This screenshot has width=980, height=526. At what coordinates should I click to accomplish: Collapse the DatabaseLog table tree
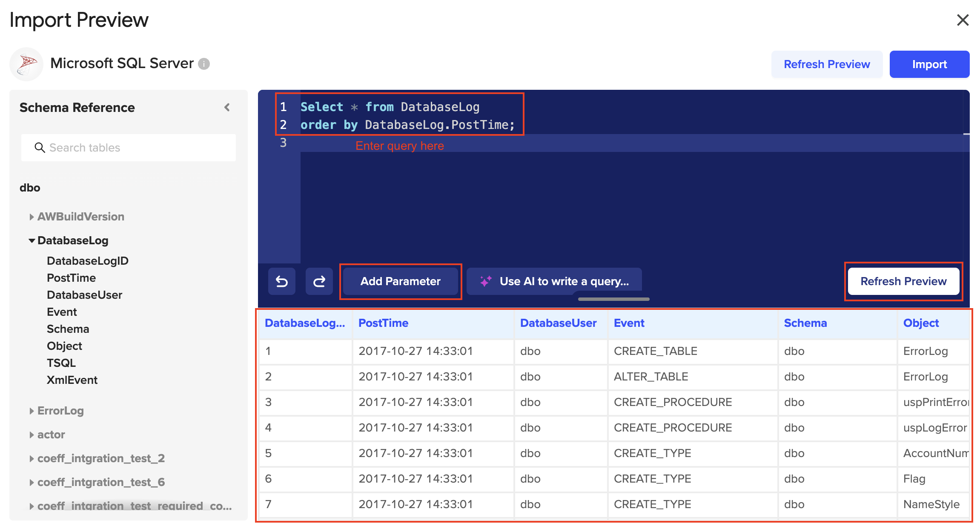coord(32,241)
